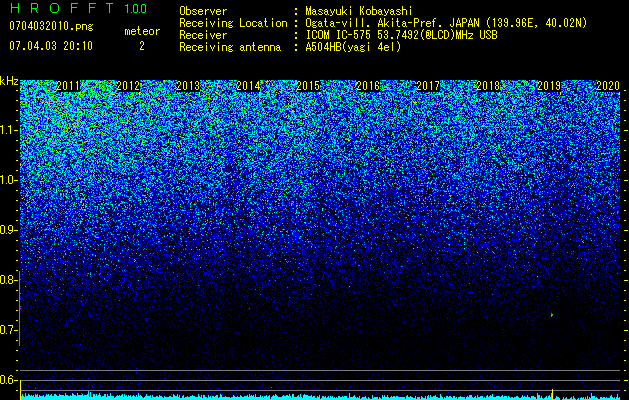
Task: Click the 2020 time marker
Action: coord(608,86)
